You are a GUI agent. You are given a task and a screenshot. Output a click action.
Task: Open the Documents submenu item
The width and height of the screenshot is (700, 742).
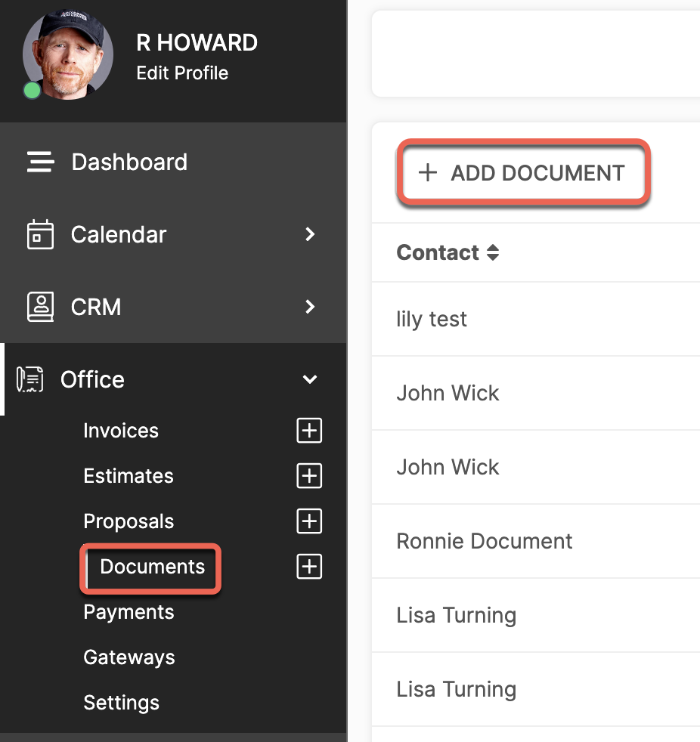[152, 567]
